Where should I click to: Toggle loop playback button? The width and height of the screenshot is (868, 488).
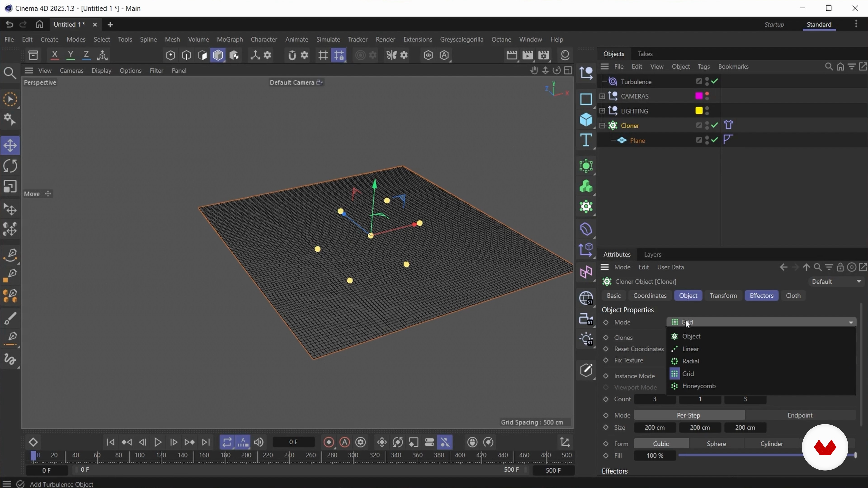[x=227, y=442]
